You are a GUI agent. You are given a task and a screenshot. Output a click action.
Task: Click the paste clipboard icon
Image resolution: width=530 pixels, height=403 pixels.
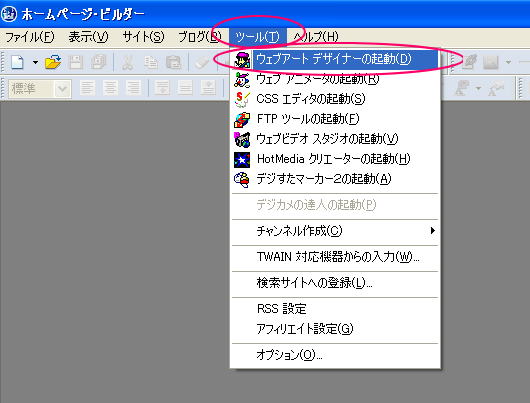pyautogui.click(x=174, y=63)
